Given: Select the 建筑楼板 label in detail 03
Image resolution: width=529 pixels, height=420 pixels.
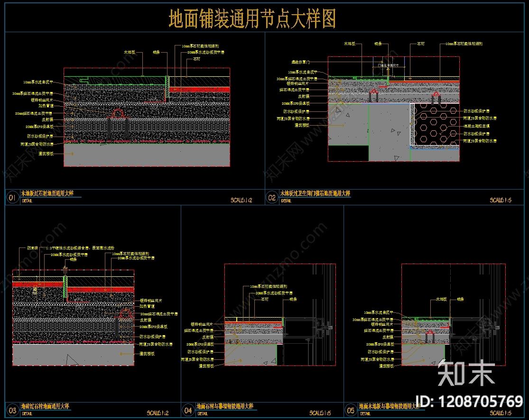Looking at the screenshot, I should coord(147,354).
